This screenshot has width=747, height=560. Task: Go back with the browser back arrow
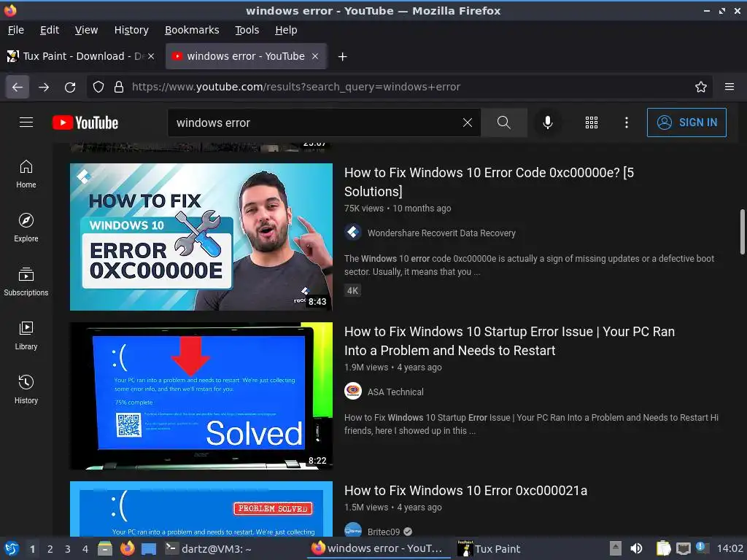(x=18, y=87)
